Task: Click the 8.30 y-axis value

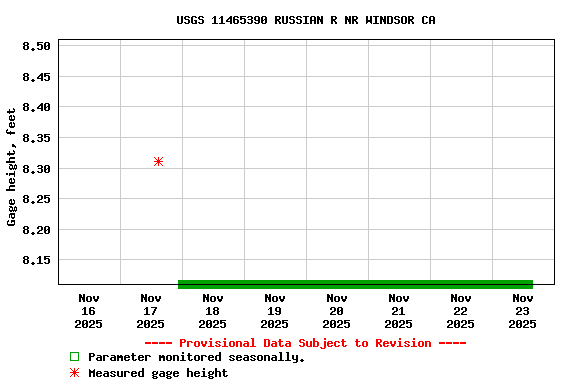Action: click(36, 169)
